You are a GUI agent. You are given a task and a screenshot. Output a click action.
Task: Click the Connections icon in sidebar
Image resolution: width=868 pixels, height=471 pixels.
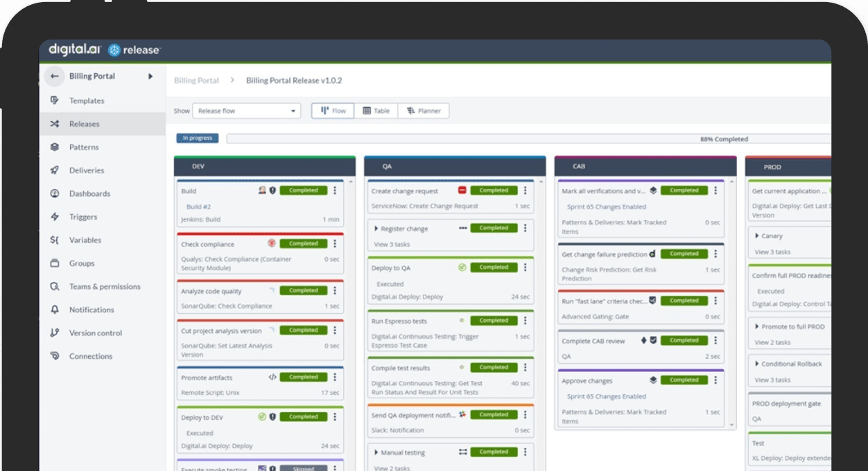[55, 356]
